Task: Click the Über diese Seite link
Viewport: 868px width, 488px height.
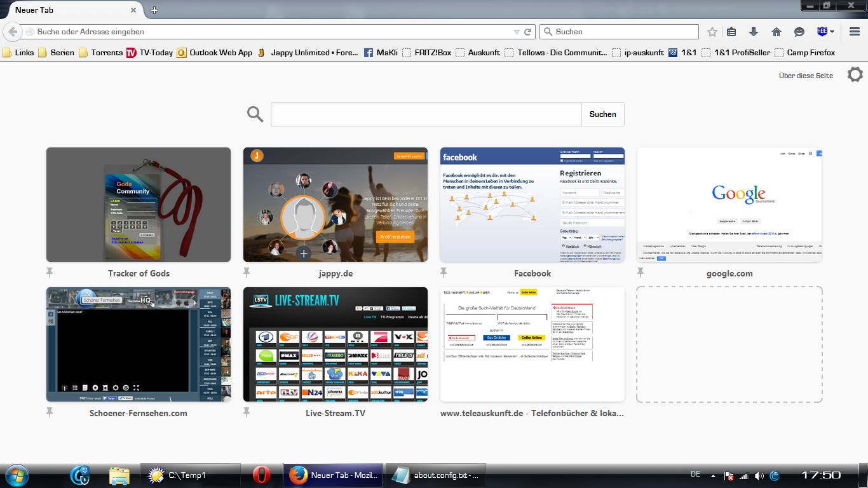Action: point(805,76)
